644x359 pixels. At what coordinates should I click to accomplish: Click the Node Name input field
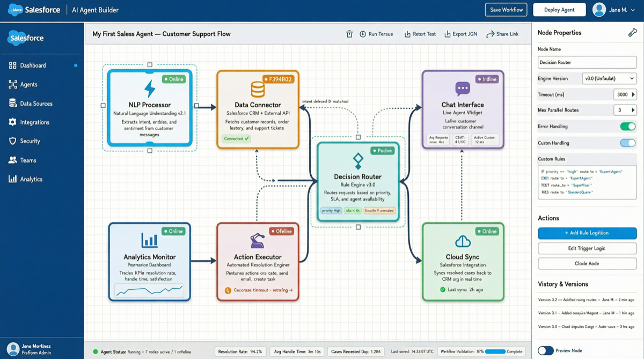(x=587, y=62)
